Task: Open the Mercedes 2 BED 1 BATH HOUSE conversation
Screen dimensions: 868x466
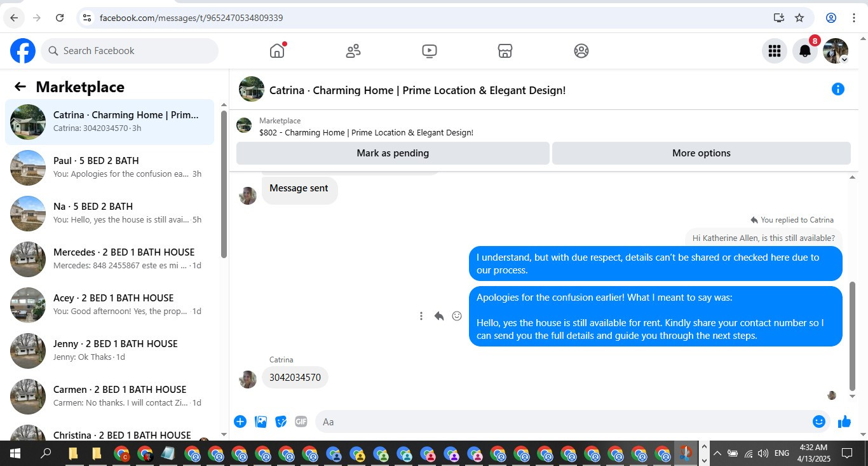Action: coord(109,259)
